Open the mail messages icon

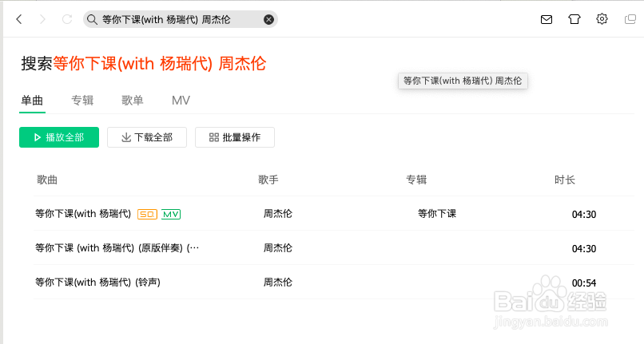click(547, 19)
